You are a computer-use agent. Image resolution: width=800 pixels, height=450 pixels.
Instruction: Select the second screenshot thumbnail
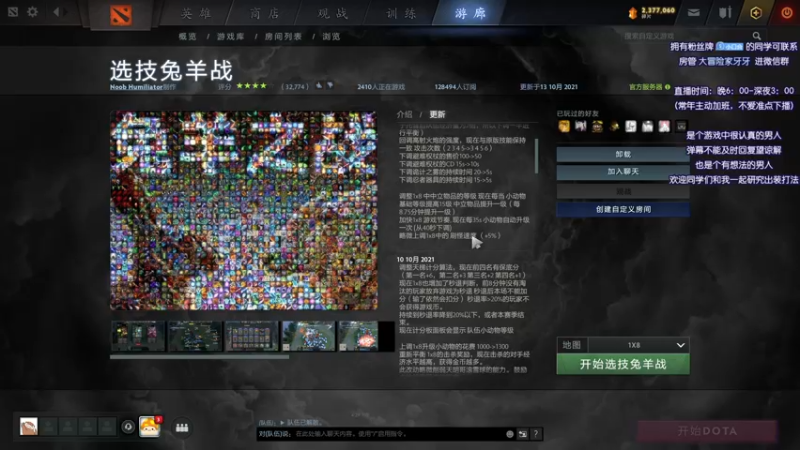pos(195,336)
